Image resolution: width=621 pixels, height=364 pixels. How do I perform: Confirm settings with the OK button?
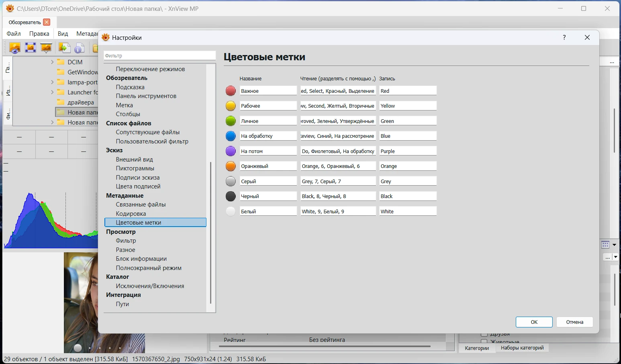tap(534, 322)
